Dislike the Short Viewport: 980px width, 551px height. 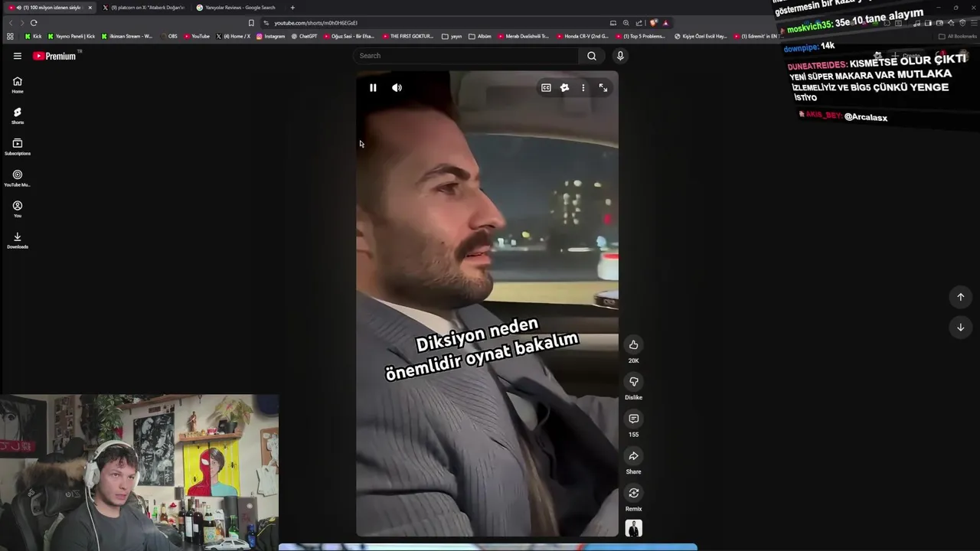pyautogui.click(x=633, y=382)
